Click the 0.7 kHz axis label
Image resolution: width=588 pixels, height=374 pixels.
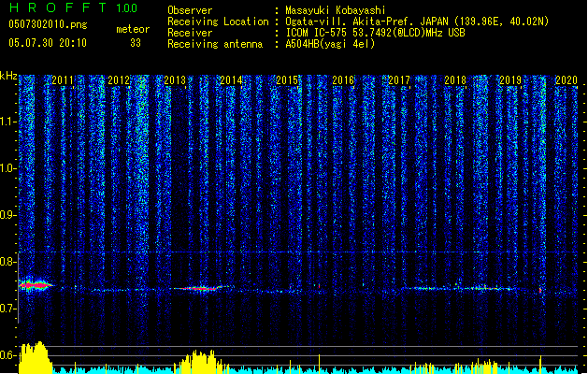coord(8,309)
